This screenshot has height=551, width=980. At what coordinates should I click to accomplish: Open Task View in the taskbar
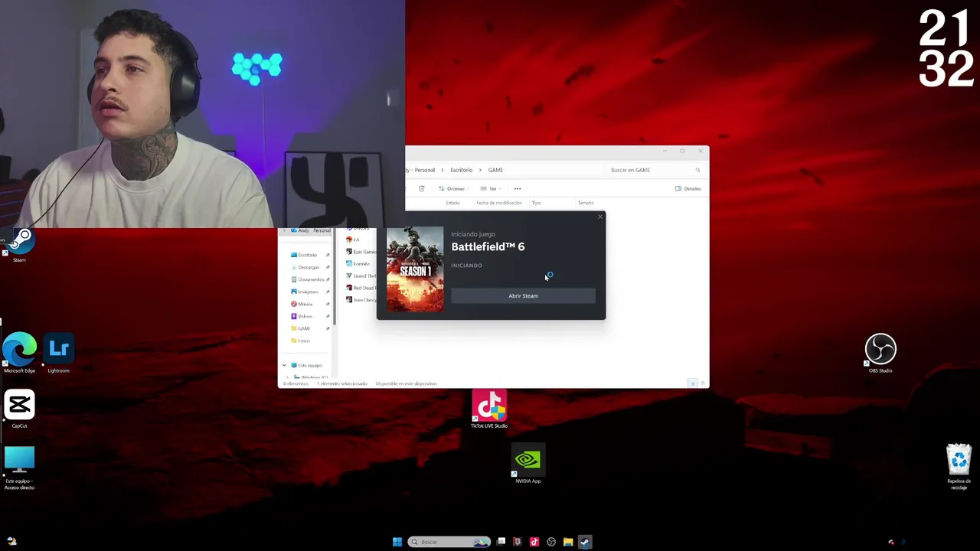(x=501, y=542)
